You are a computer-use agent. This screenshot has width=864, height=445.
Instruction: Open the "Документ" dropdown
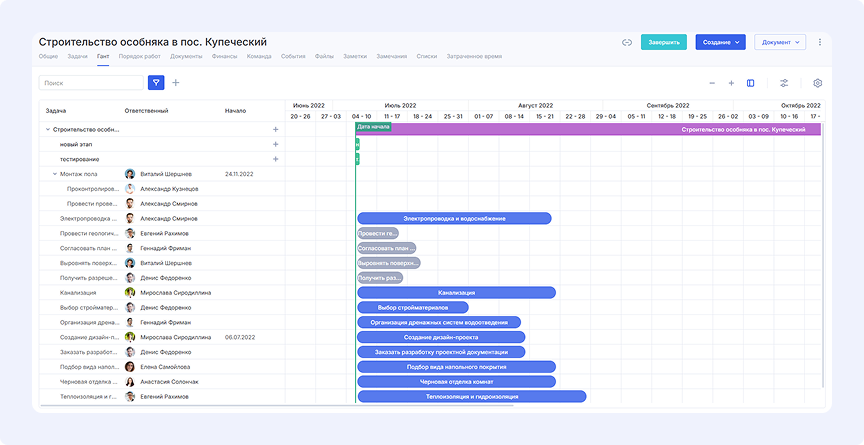pyautogui.click(x=780, y=42)
